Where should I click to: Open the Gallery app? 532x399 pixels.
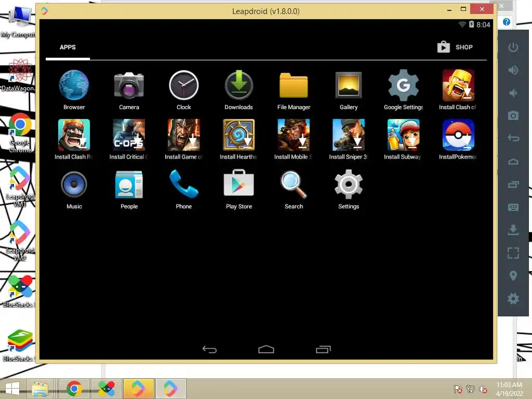click(349, 85)
